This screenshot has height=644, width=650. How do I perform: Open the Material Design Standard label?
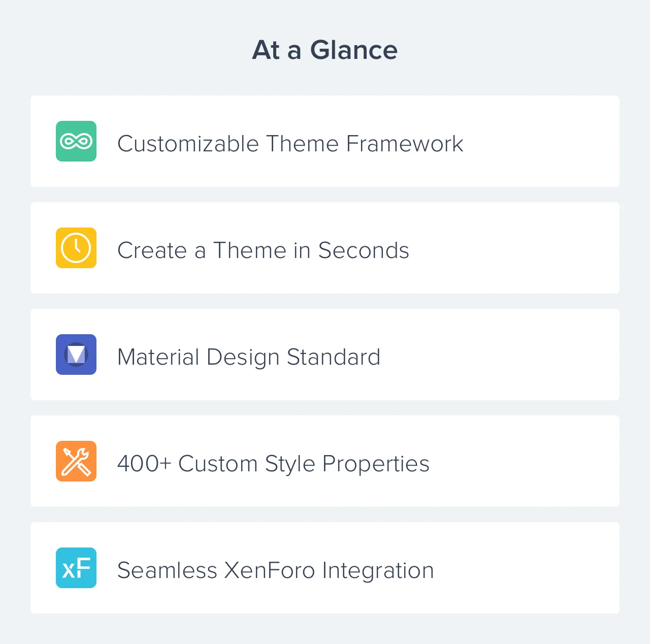coord(249,357)
